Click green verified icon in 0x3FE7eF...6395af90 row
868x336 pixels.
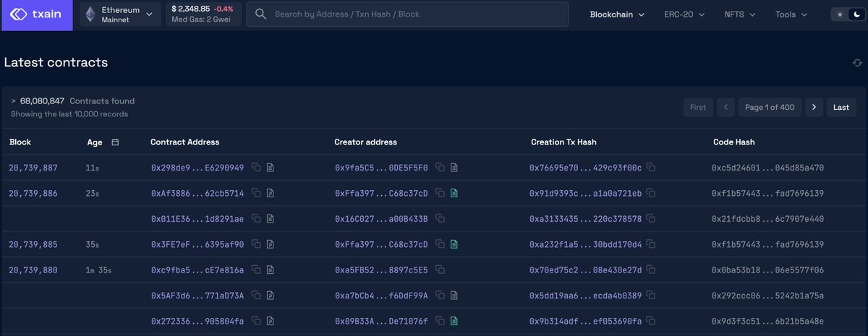(x=454, y=244)
